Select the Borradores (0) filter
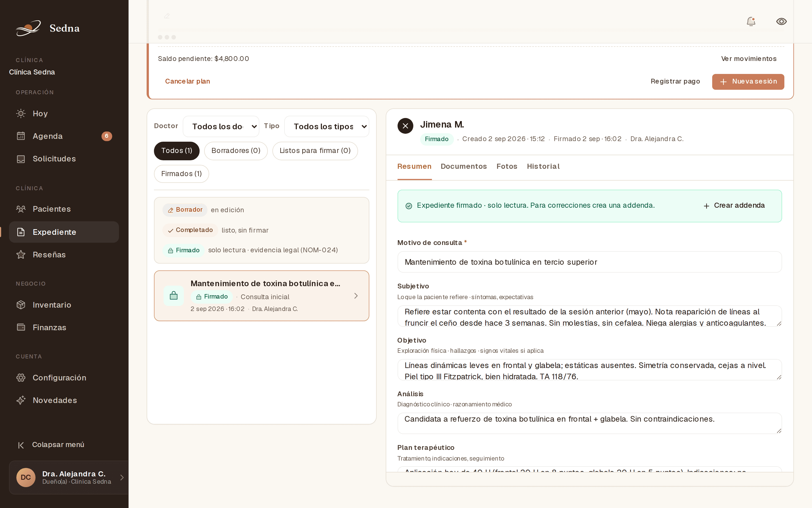 click(236, 150)
